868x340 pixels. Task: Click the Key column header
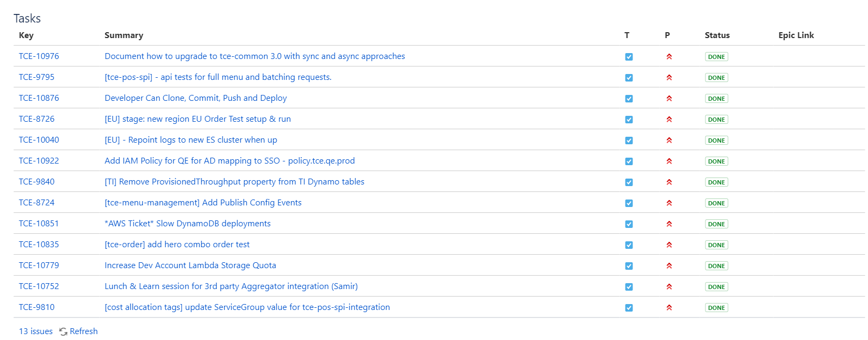tap(26, 35)
